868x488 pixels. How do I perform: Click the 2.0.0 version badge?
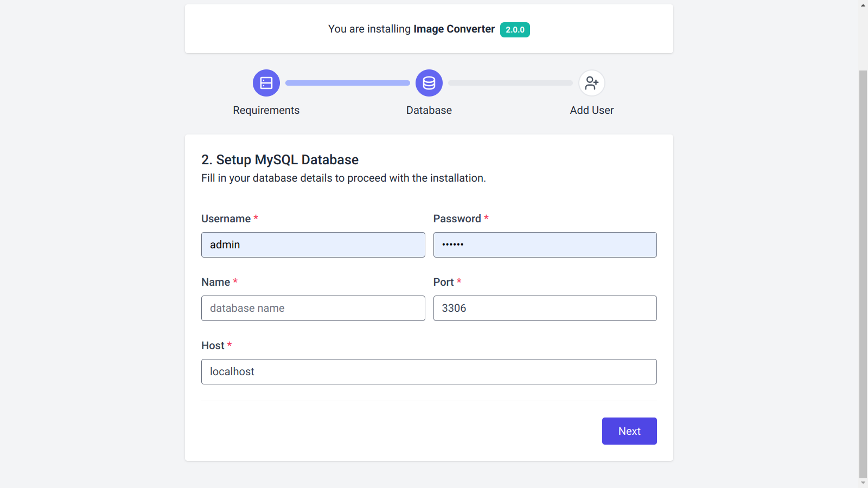515,30
